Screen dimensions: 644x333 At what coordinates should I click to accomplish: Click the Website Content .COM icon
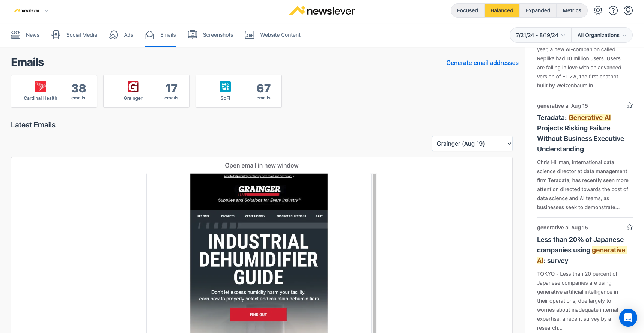click(250, 35)
